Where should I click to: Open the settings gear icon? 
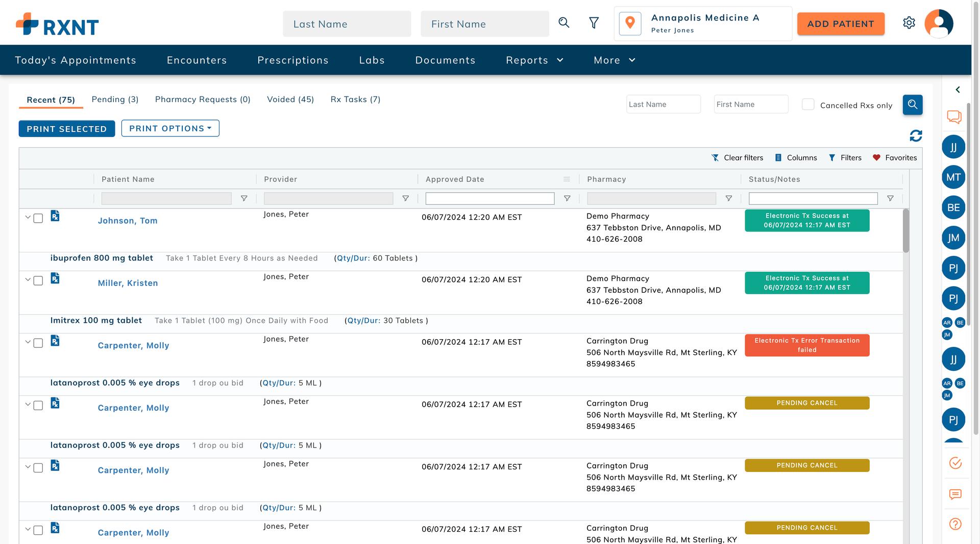click(x=909, y=23)
